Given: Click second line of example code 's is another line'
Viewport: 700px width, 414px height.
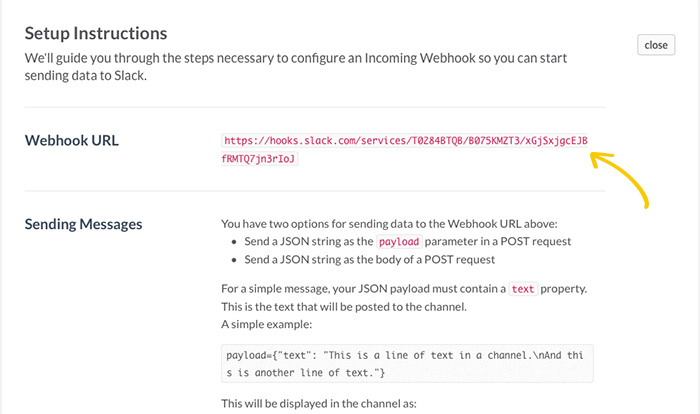Looking at the screenshot, I should pyautogui.click(x=305, y=373).
